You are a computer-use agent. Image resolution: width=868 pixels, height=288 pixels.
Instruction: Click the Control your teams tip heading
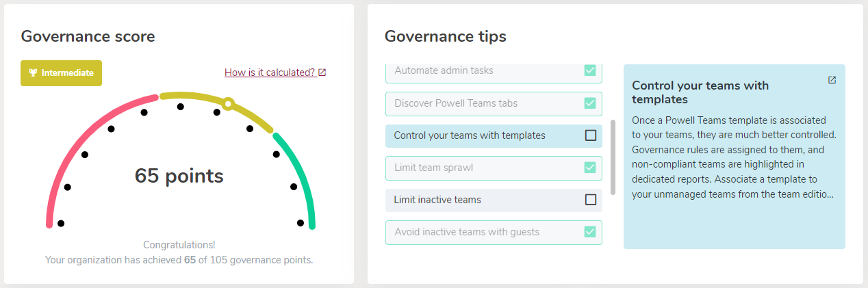tap(700, 92)
